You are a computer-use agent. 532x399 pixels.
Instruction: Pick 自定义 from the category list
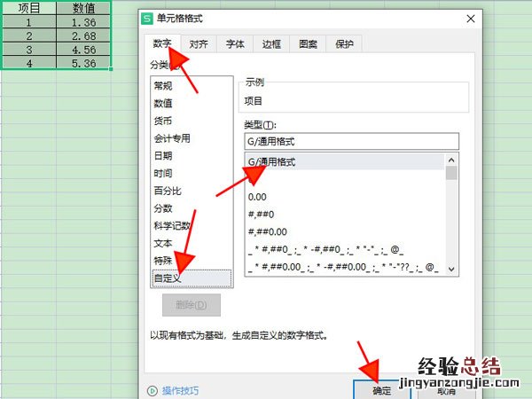(x=167, y=278)
